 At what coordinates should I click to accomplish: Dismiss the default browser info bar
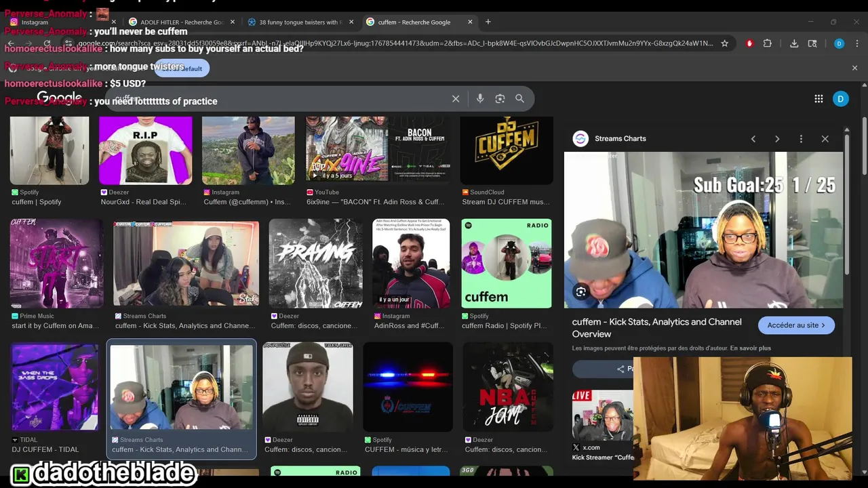coord(854,68)
